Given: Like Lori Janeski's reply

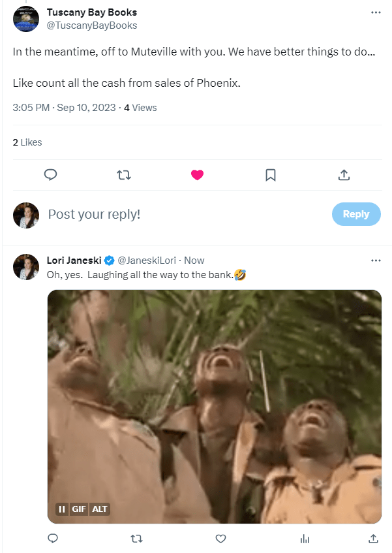Looking at the screenshot, I should 220,539.
